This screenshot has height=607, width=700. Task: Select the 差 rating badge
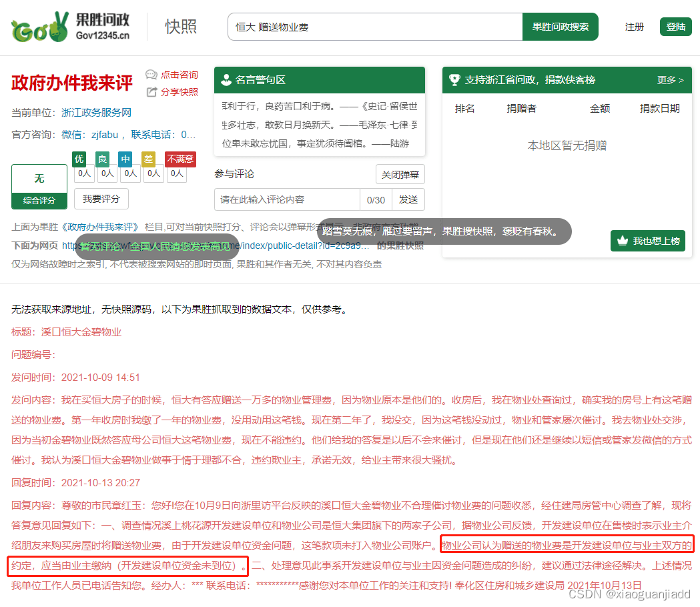(148, 159)
